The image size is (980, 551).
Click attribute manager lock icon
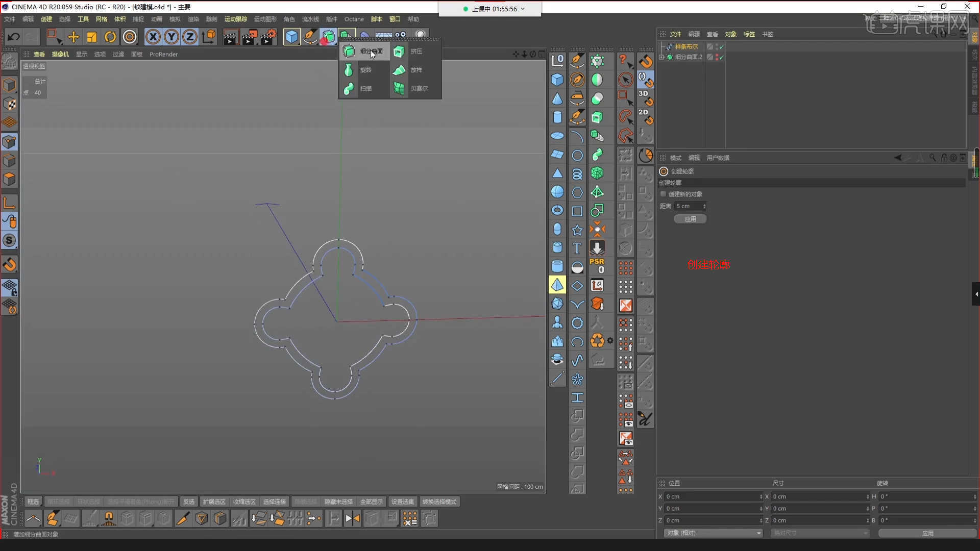(x=944, y=158)
